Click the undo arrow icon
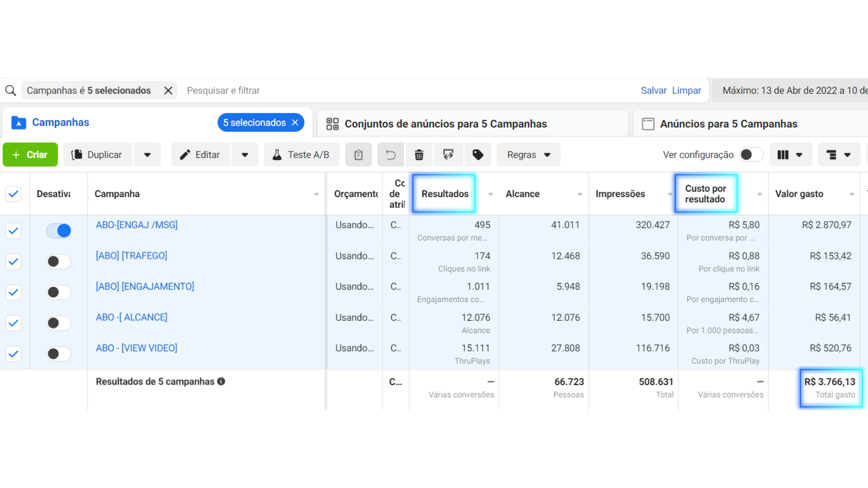Screen dimensions: 868x488 (x=391, y=155)
